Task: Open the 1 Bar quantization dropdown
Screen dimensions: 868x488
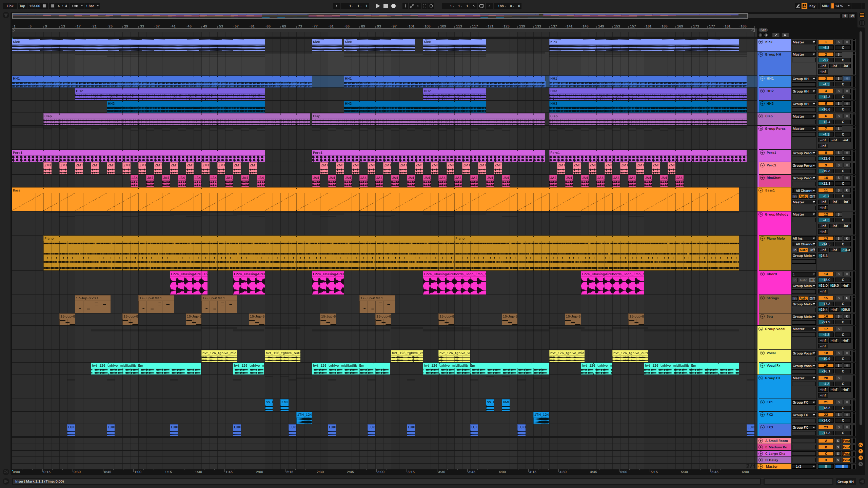Action: pos(92,6)
